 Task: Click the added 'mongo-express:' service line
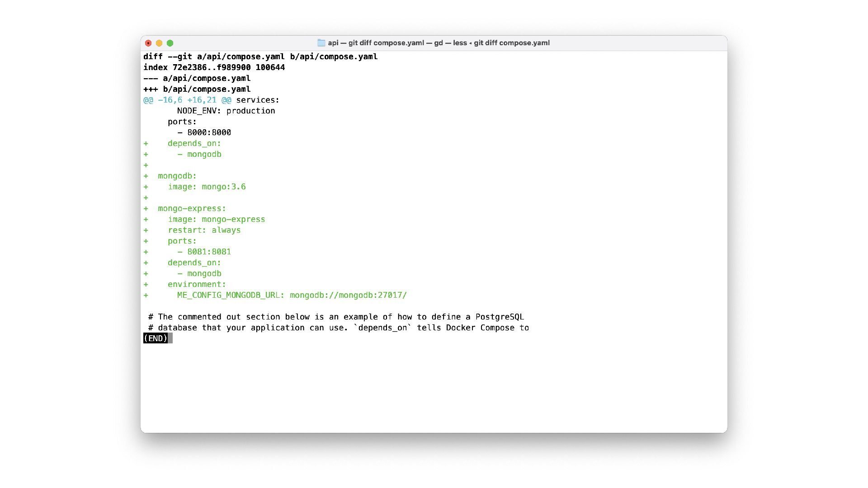[192, 208]
